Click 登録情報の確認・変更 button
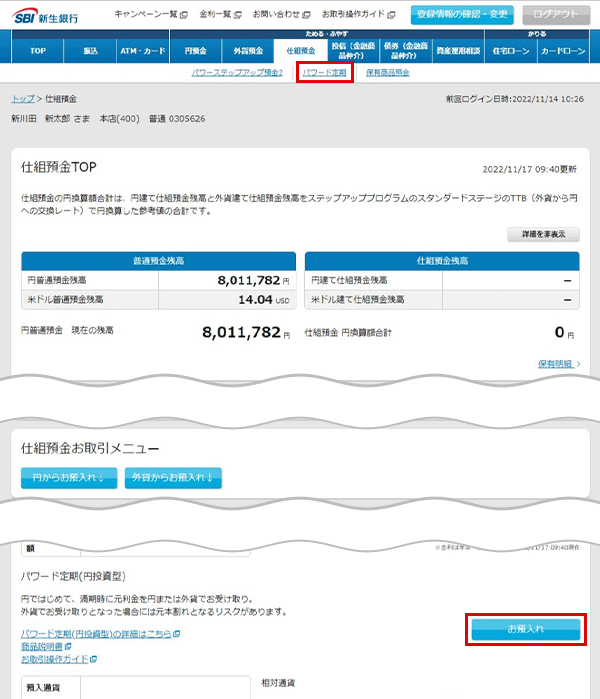Viewport: 600px width, 699px height. coord(463,15)
